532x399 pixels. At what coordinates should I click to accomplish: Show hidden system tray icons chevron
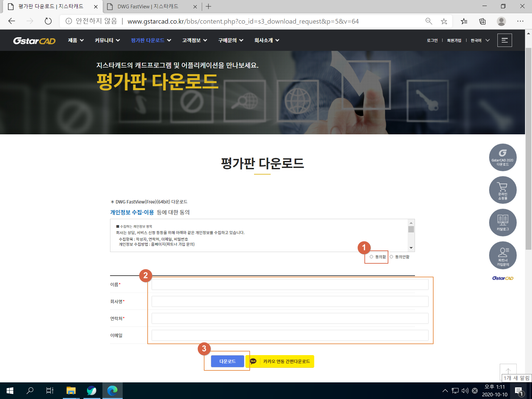click(x=445, y=391)
